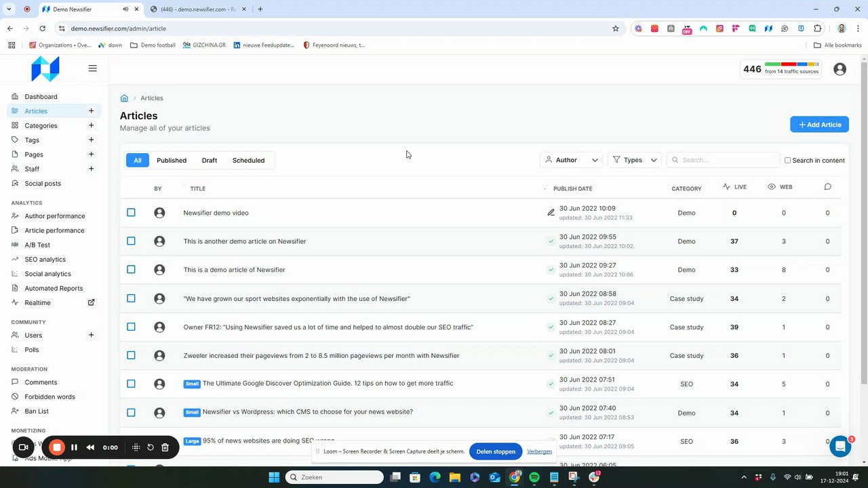The image size is (868, 488).
Task: Open Social posts in the sidebar
Action: coord(43,184)
